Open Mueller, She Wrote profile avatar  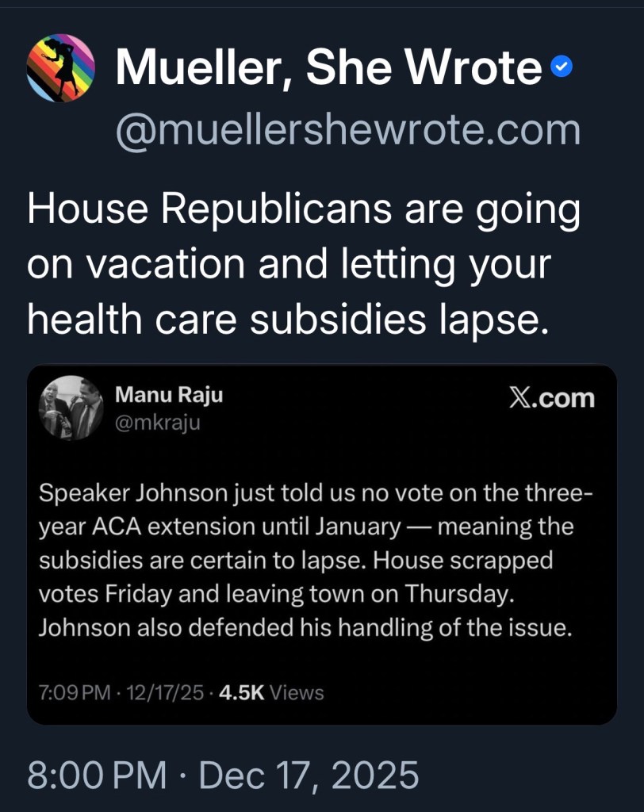[x=61, y=71]
